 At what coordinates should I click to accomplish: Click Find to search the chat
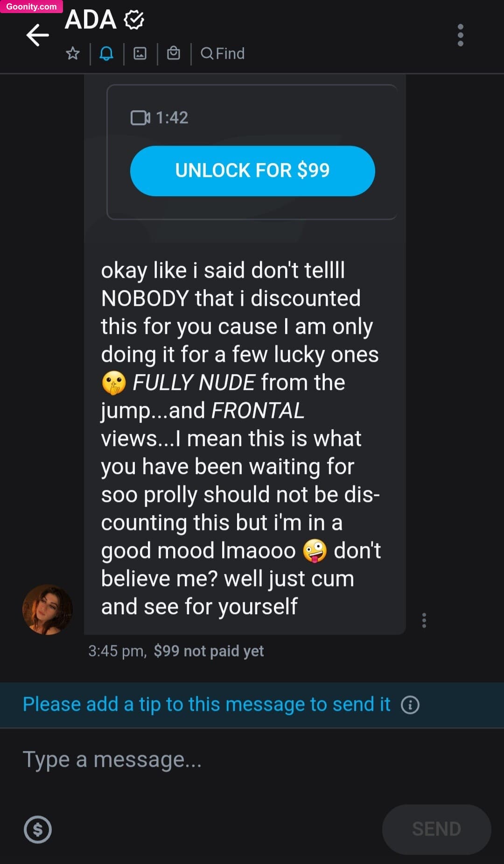click(x=223, y=53)
